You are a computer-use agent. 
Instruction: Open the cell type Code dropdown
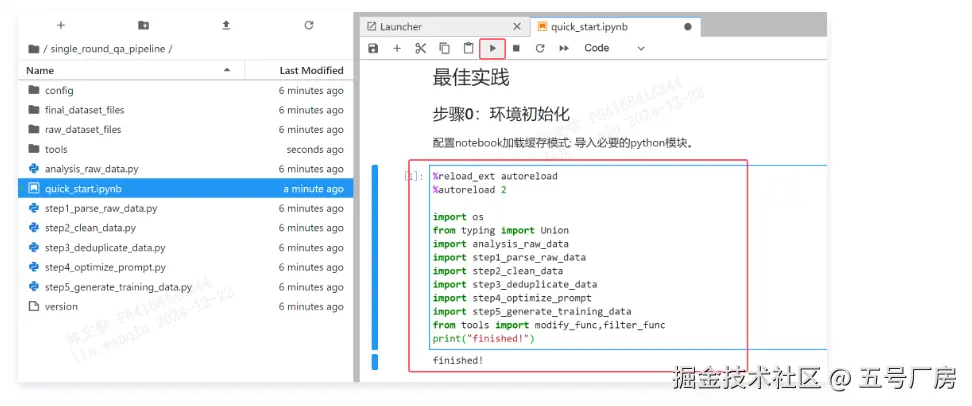coord(614,48)
